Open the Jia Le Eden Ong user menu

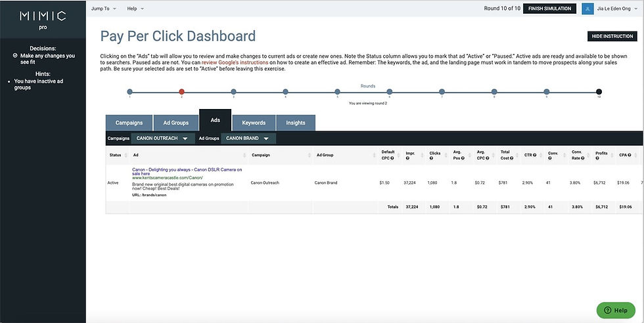[618, 9]
